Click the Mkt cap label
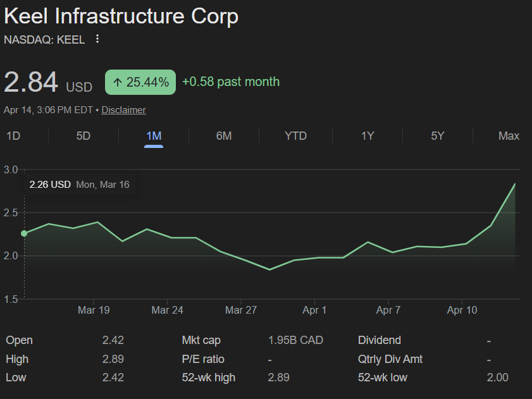Image resolution: width=532 pixels, height=399 pixels. point(201,340)
